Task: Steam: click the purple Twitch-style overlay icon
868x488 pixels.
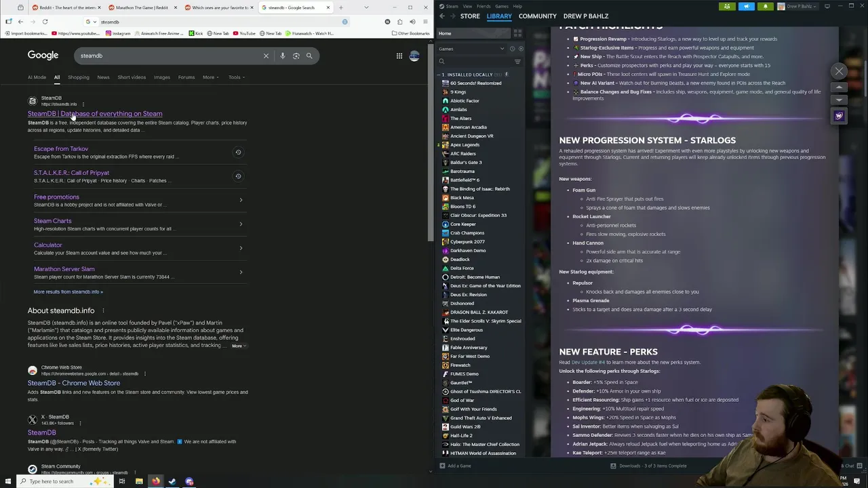Action: pos(839,116)
